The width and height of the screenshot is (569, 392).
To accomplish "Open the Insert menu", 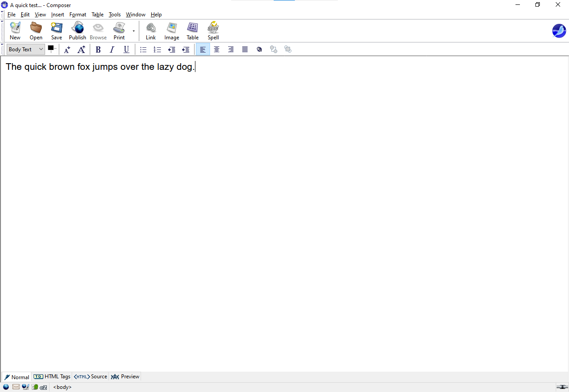I will (57, 15).
